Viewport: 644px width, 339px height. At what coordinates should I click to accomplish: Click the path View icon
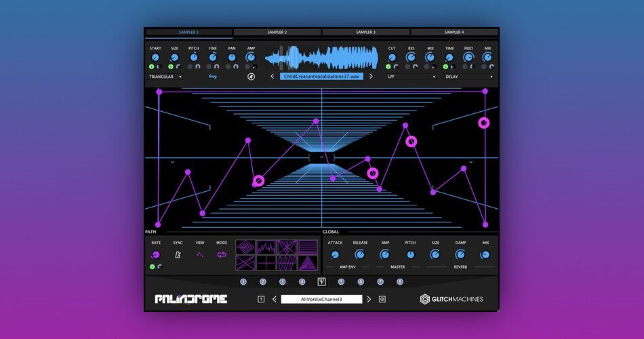[200, 255]
